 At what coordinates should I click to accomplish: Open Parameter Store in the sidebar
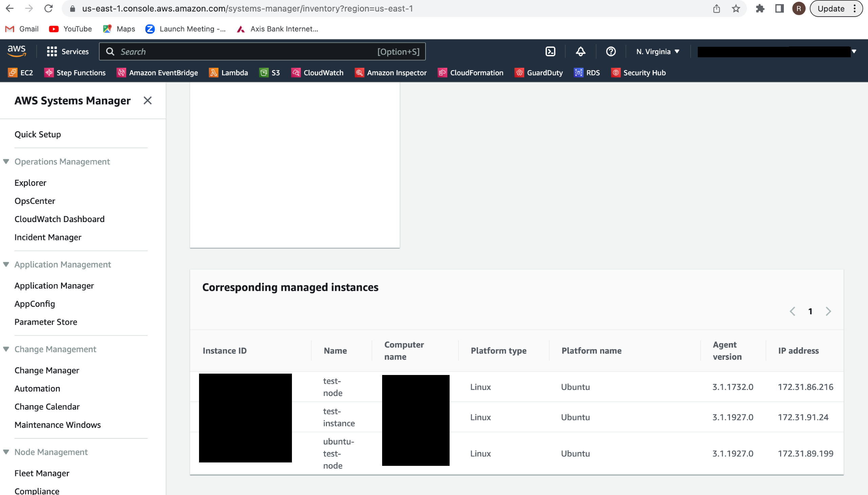(46, 322)
